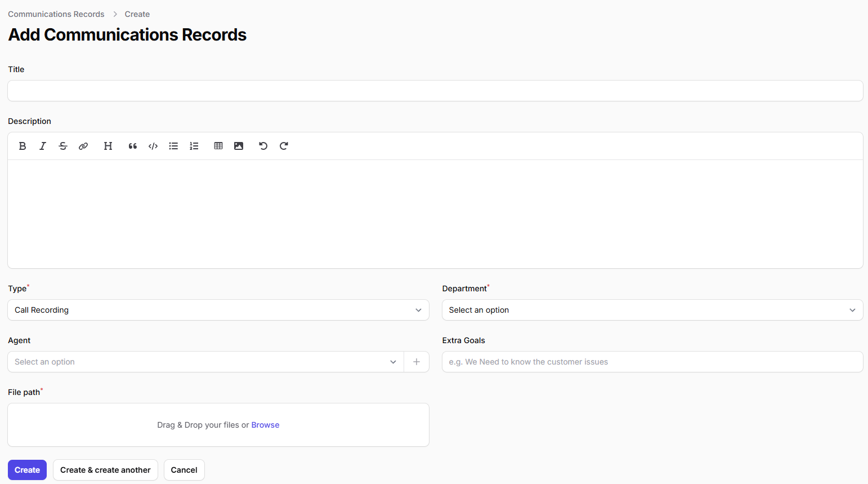
Task: Go to Communications Records breadcrumb
Action: click(56, 14)
